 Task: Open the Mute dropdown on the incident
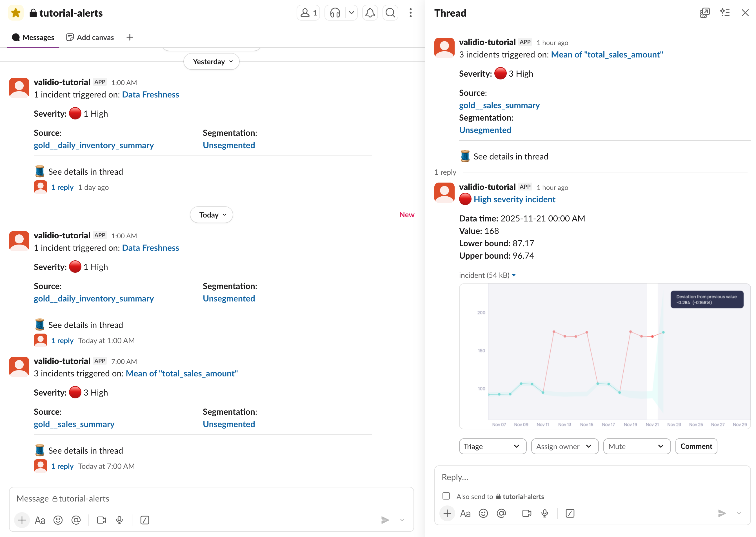coord(636,446)
